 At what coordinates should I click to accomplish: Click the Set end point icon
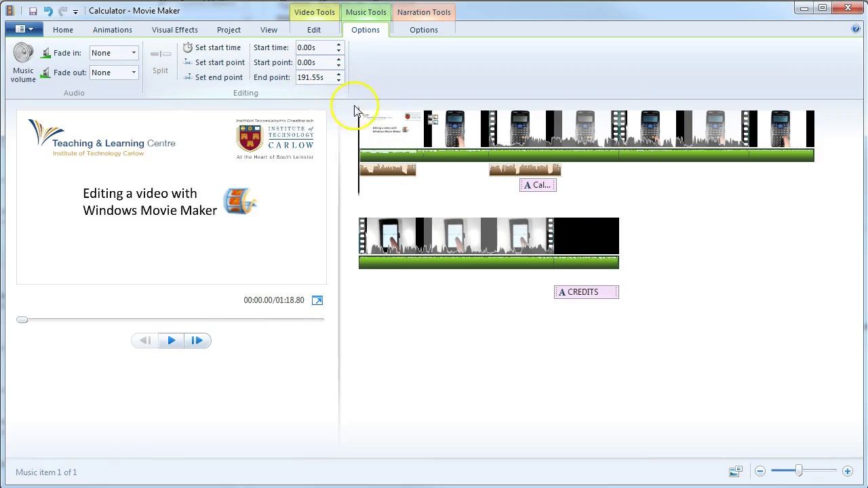pyautogui.click(x=188, y=77)
